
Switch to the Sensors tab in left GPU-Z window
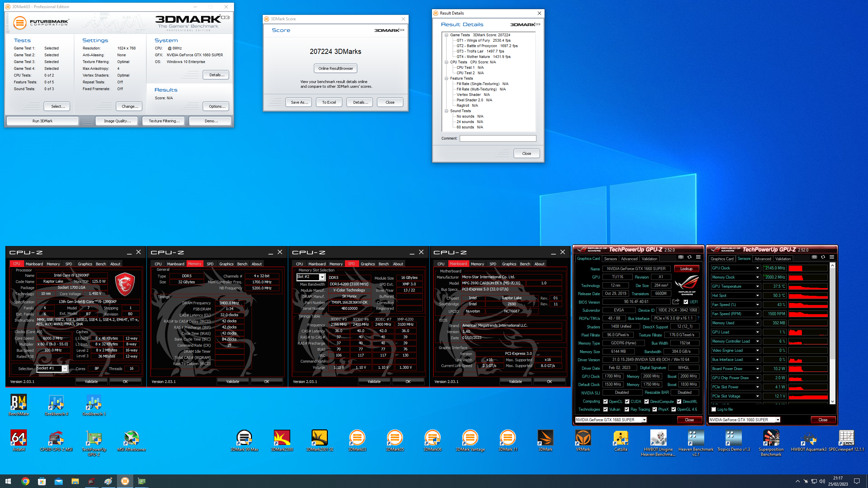(610, 259)
